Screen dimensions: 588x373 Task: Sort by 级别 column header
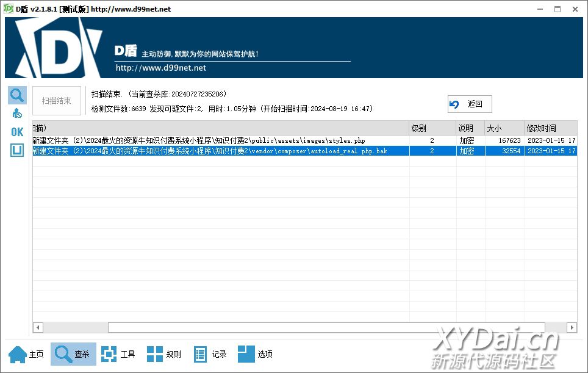432,128
